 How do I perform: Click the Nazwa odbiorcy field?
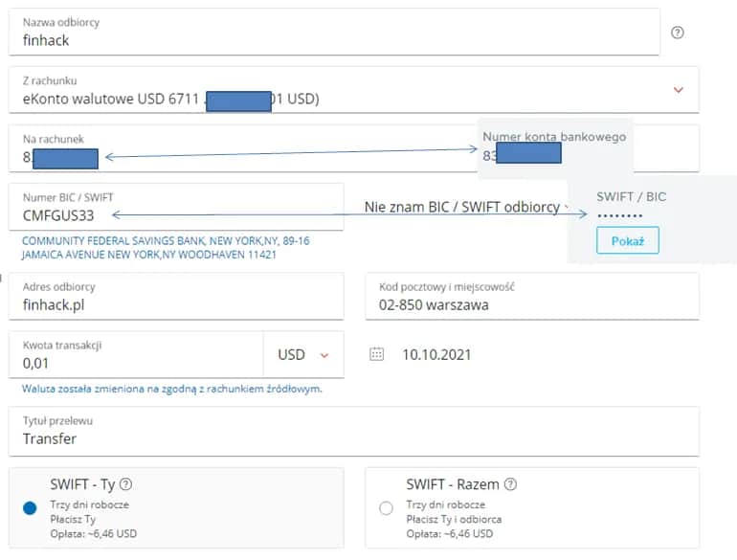pos(335,40)
